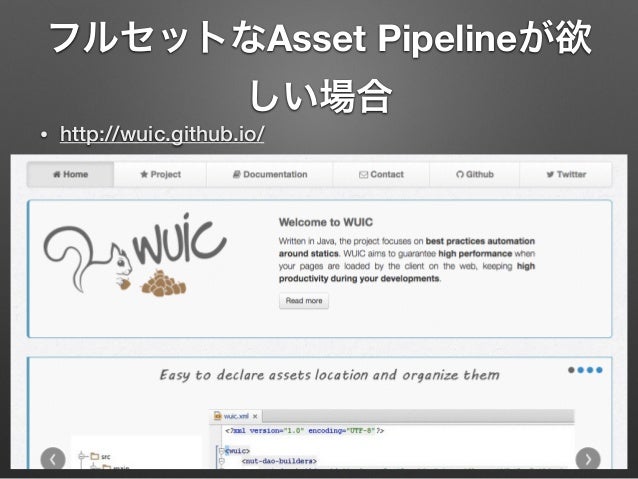
Task: Select the src folder in tree
Action: click(101, 456)
